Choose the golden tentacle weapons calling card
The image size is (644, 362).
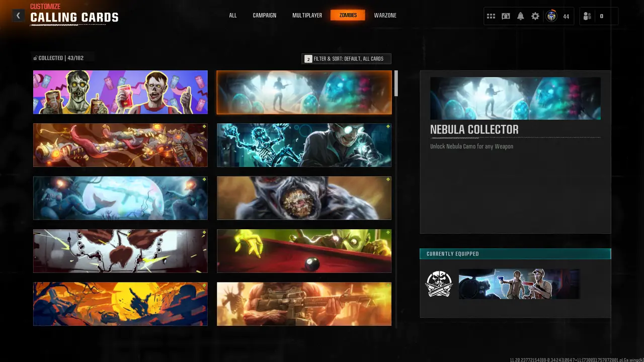coord(120,145)
